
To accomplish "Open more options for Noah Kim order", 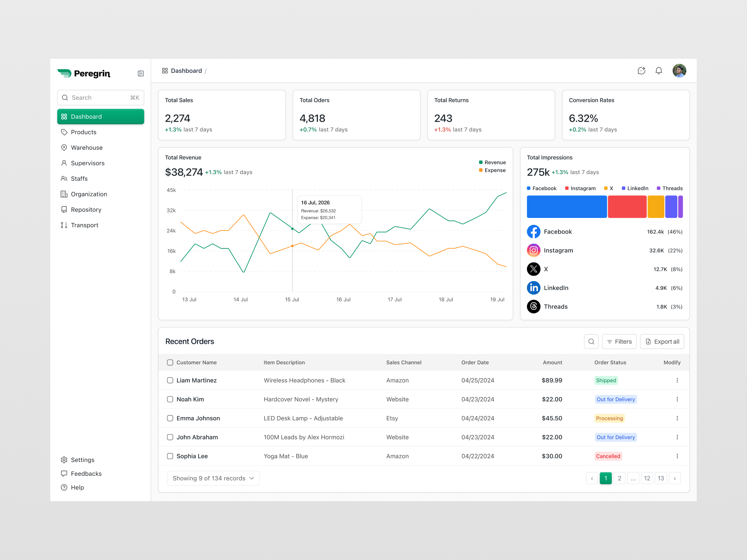I will coord(677,399).
